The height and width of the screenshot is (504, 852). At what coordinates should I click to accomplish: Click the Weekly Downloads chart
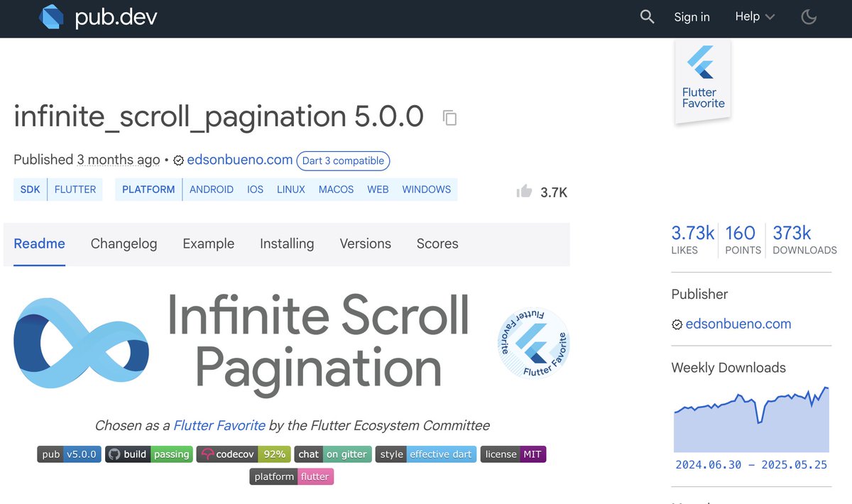(751, 419)
